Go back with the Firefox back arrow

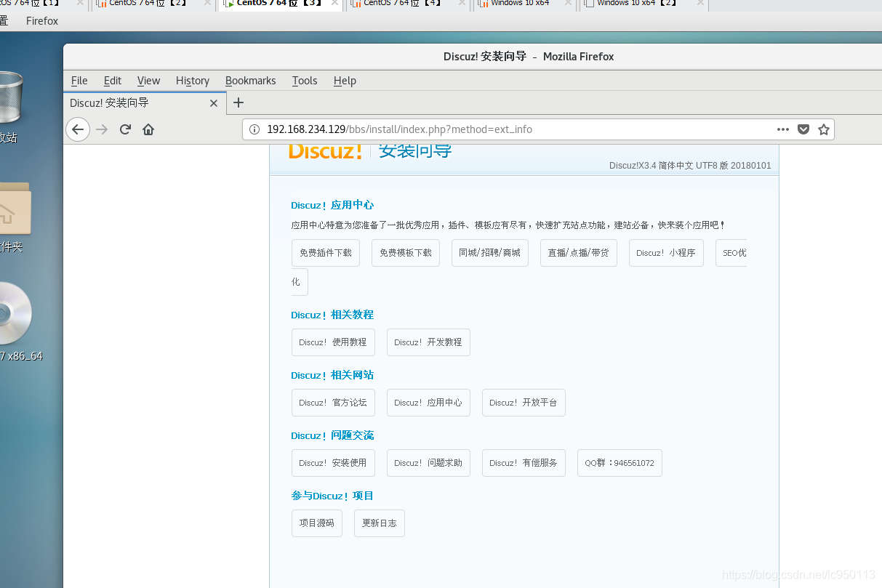click(x=78, y=129)
